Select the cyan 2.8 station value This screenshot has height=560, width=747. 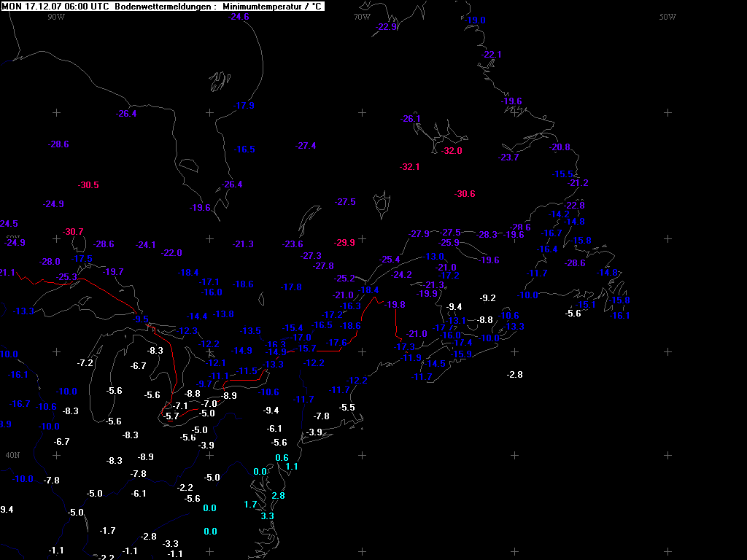pos(278,496)
